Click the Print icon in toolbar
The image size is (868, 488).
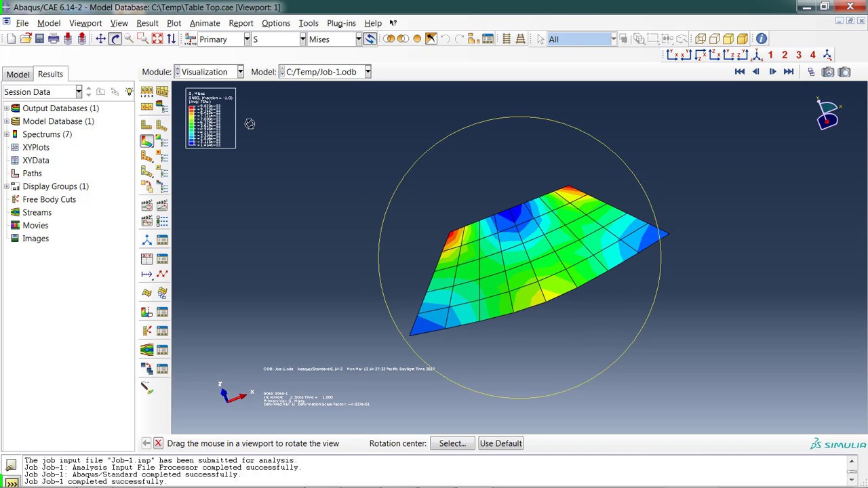(54, 39)
